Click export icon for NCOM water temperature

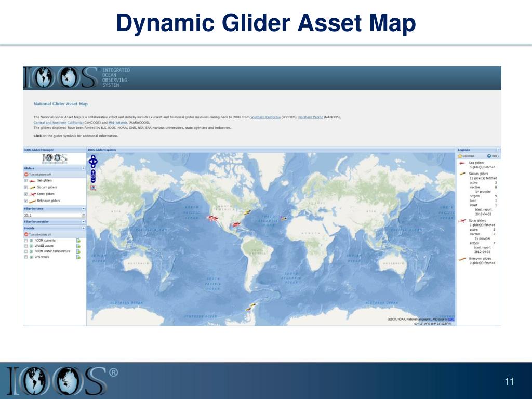click(x=78, y=252)
